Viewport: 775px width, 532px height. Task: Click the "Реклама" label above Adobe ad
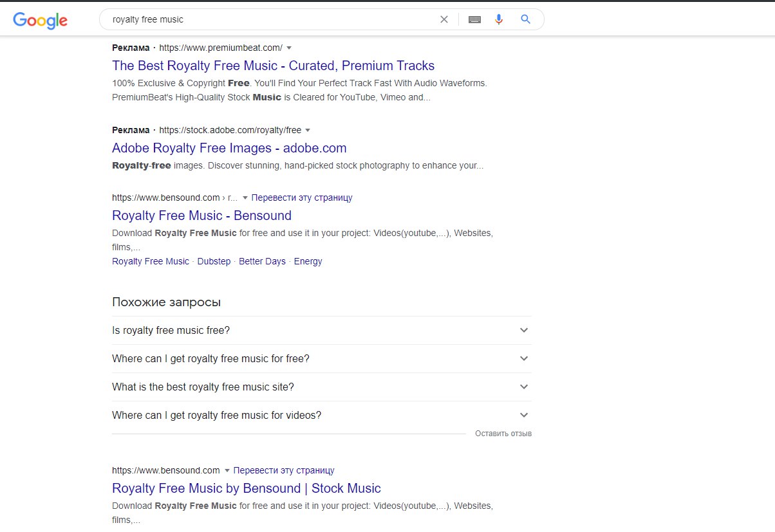(131, 130)
